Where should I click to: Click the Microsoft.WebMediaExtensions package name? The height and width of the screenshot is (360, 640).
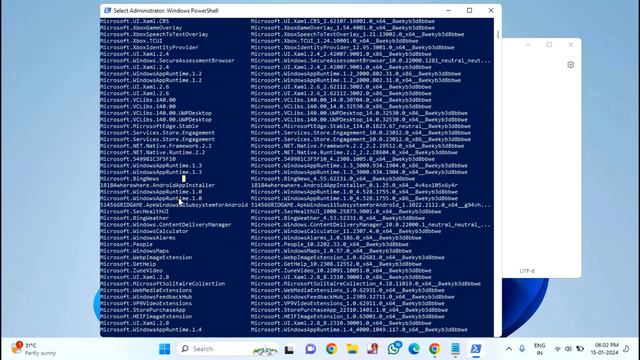tap(146, 290)
